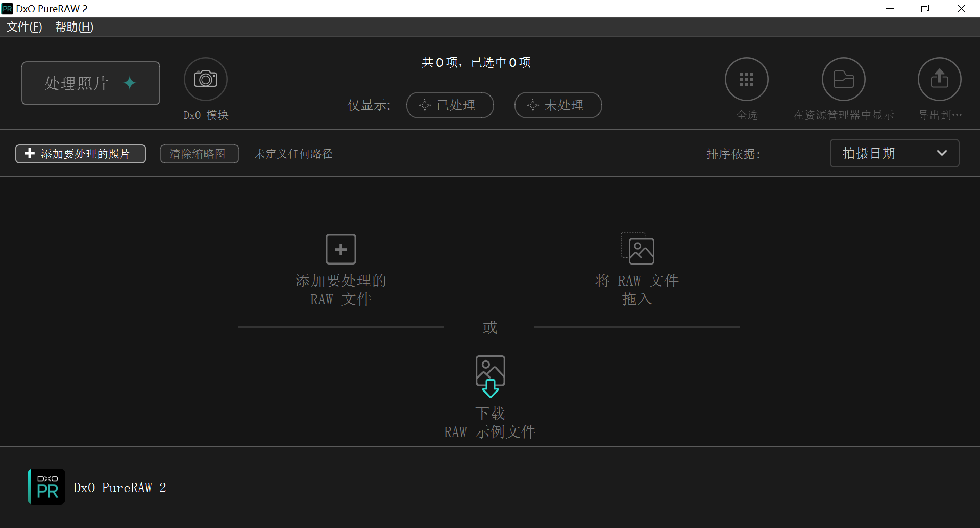Click the 共 0 项，已选中 0 项 status text
980x528 pixels.
point(476,62)
